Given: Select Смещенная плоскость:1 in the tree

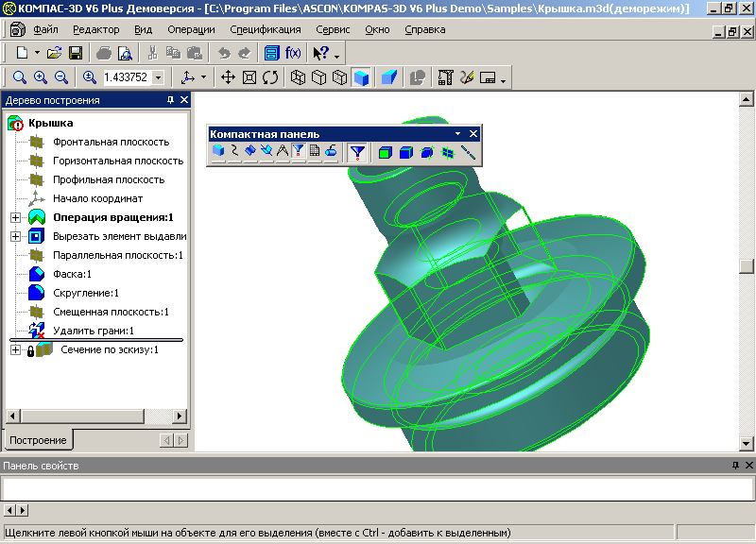Looking at the screenshot, I should [x=111, y=312].
